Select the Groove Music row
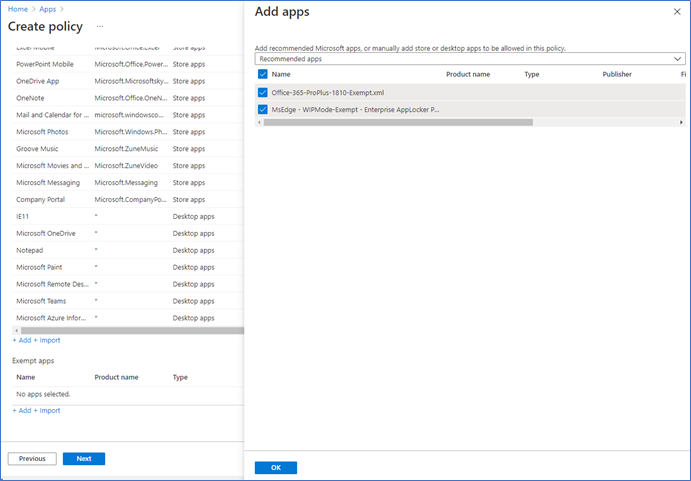 (x=128, y=149)
